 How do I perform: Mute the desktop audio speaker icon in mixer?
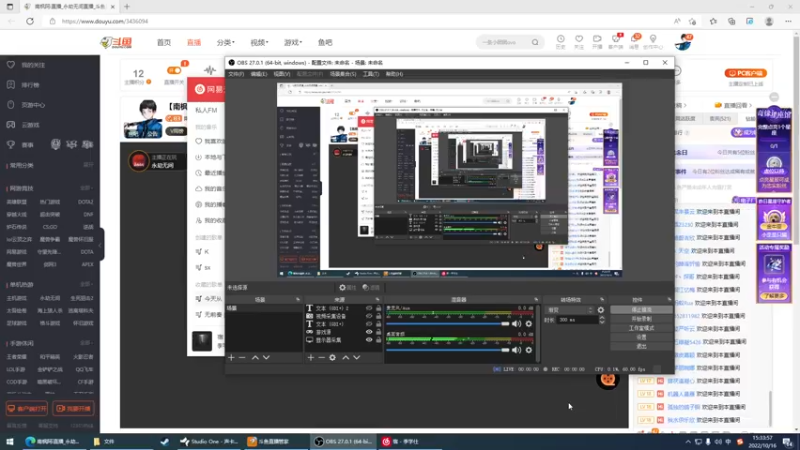[x=516, y=350]
